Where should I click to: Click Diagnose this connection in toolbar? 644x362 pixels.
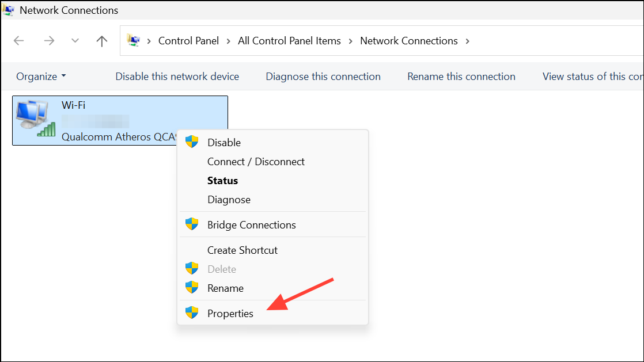(x=323, y=77)
